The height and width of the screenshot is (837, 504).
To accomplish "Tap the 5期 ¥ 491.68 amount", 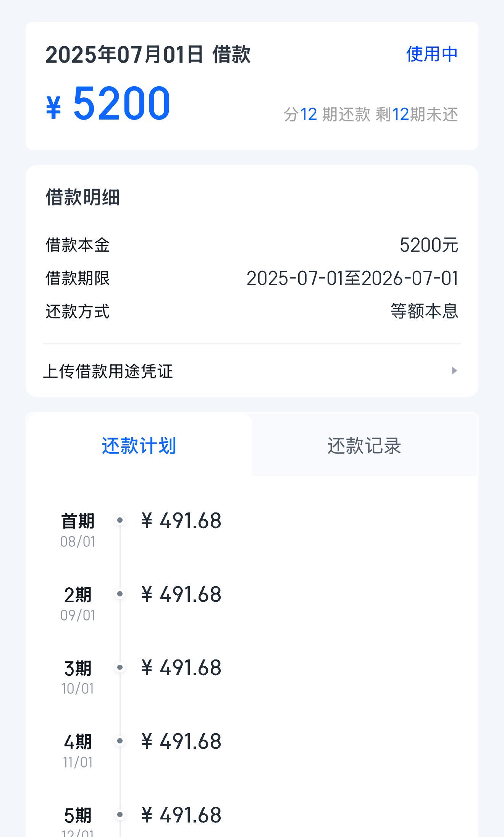I will [181, 815].
